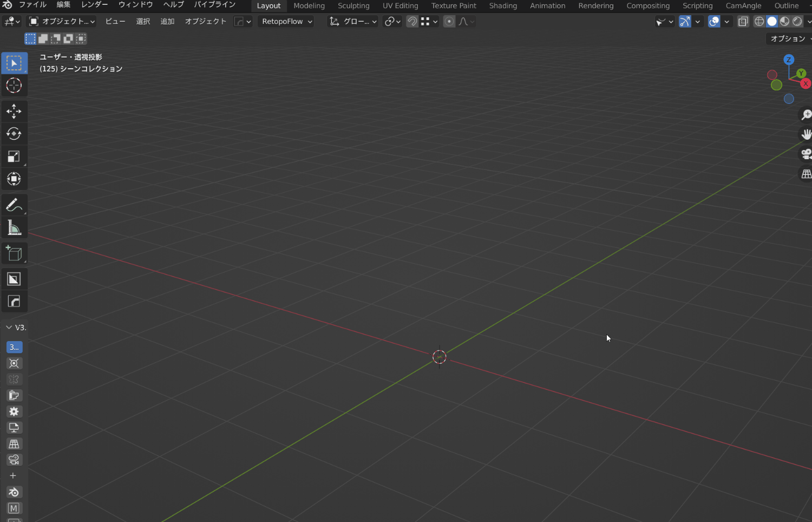Click the camera icon in the V3 panel
Screen dimensions: 812x522
tap(14, 460)
